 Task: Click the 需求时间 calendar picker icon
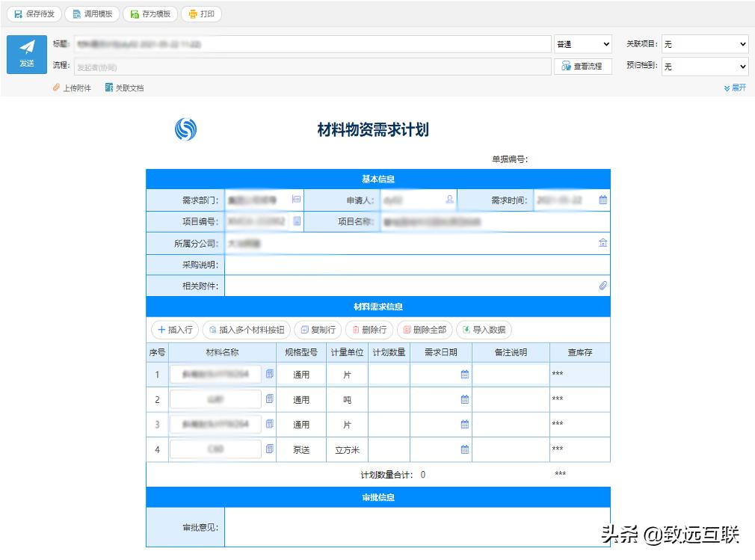(x=603, y=199)
